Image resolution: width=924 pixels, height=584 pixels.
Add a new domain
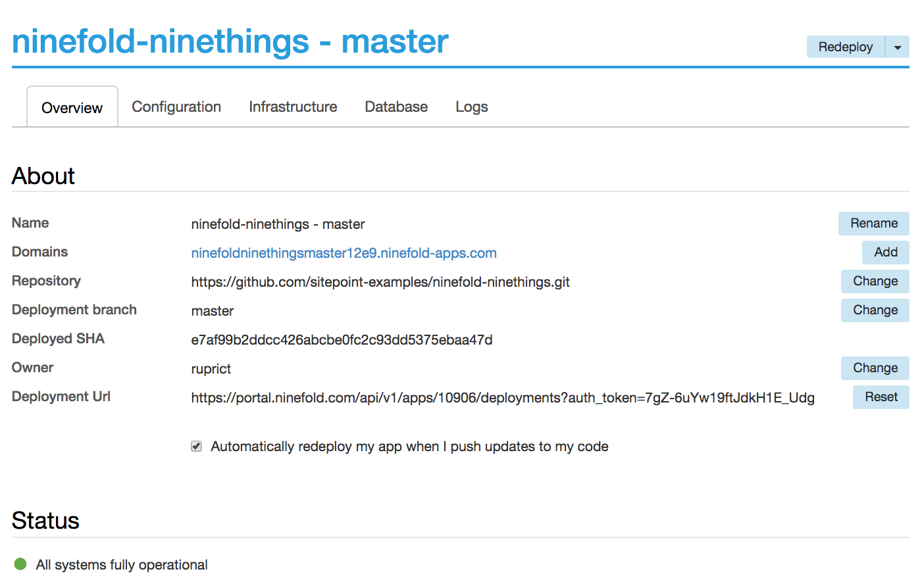point(885,252)
